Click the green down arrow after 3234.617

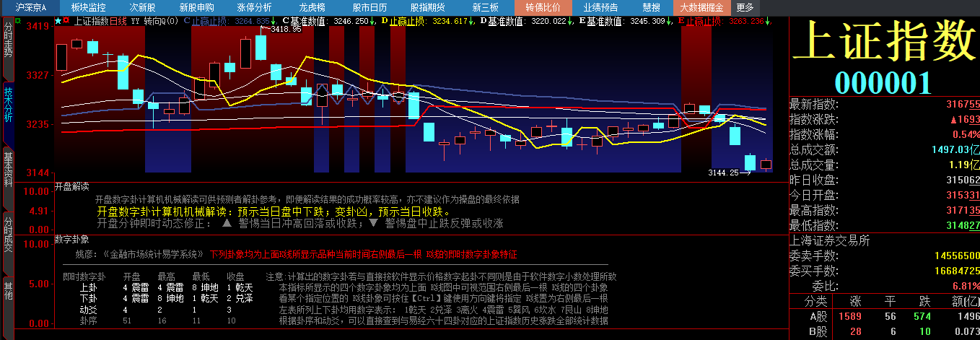pos(471,21)
